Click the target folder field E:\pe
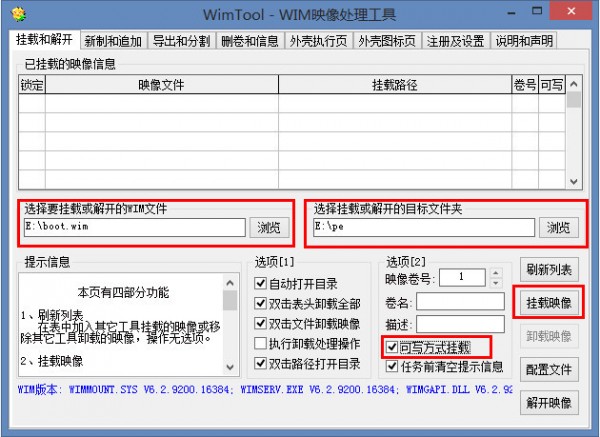Screen dimensions: 600x437 (x=424, y=227)
